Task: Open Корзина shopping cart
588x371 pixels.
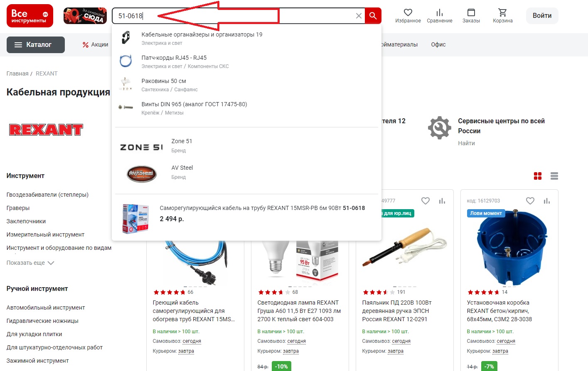Action: pos(503,16)
